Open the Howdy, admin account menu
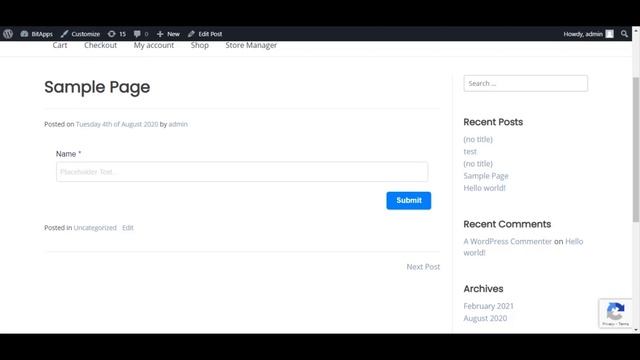The height and width of the screenshot is (360, 640). [x=588, y=34]
